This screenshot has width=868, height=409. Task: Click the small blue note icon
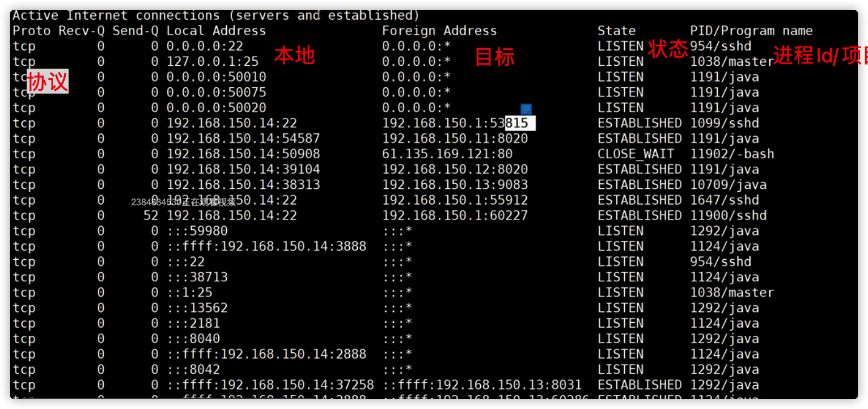[x=526, y=109]
